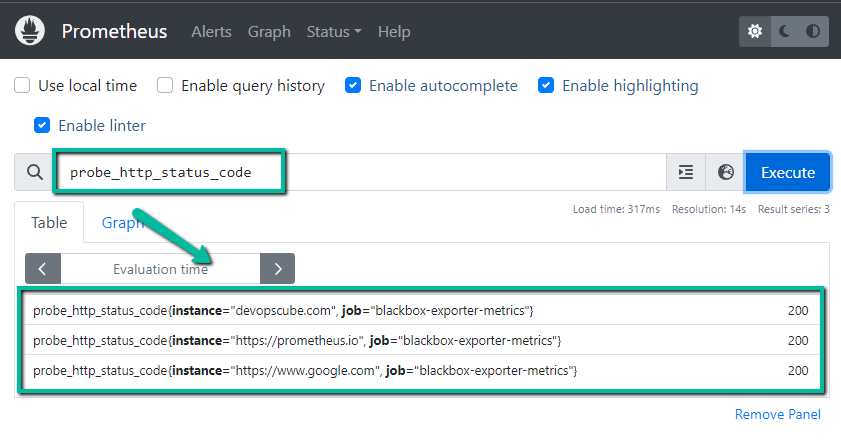Switch to the Graph tab in panel
This screenshot has width=841, height=448.
tap(123, 222)
